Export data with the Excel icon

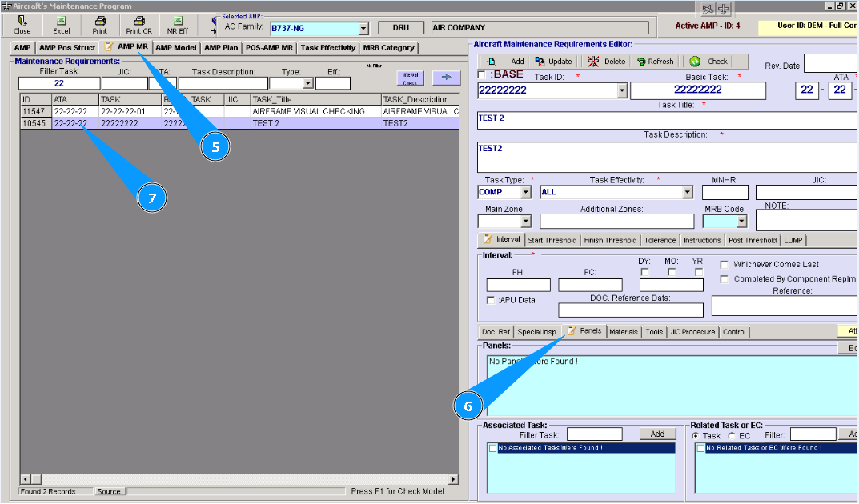click(x=62, y=20)
